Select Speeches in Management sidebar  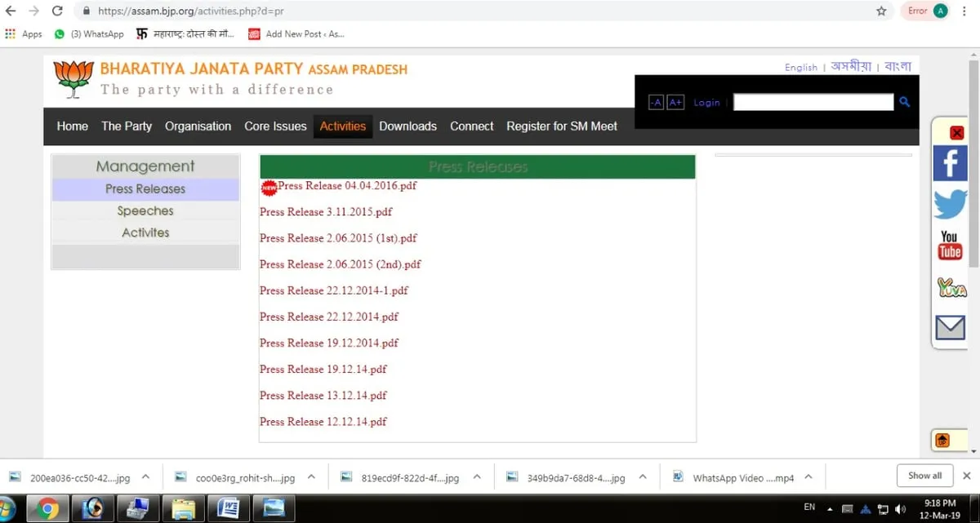[x=145, y=211]
